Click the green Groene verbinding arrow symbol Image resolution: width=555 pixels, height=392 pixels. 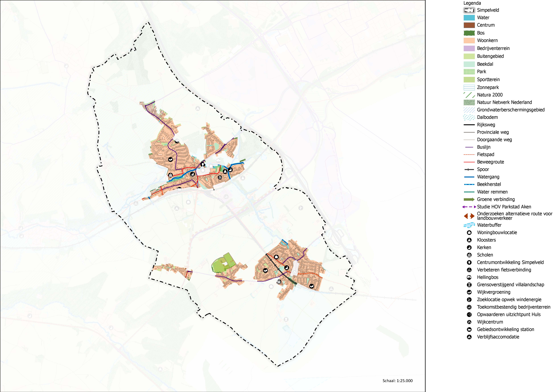pyautogui.click(x=469, y=199)
